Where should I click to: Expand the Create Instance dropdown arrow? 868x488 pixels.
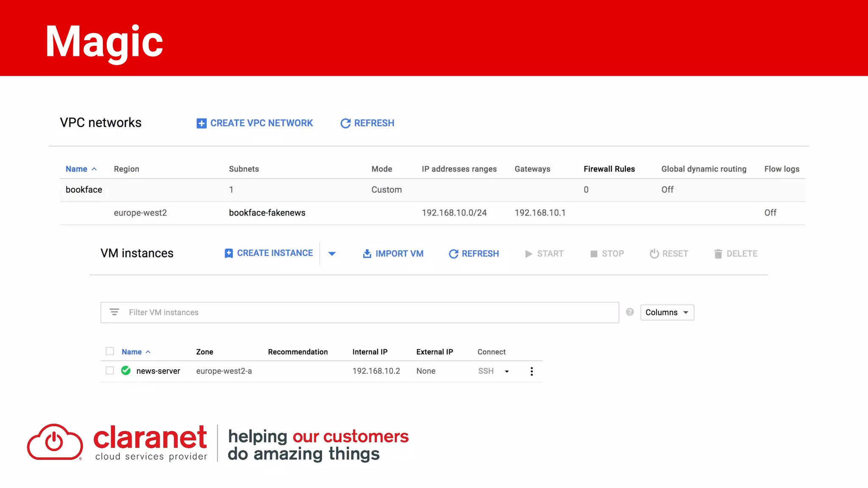332,254
